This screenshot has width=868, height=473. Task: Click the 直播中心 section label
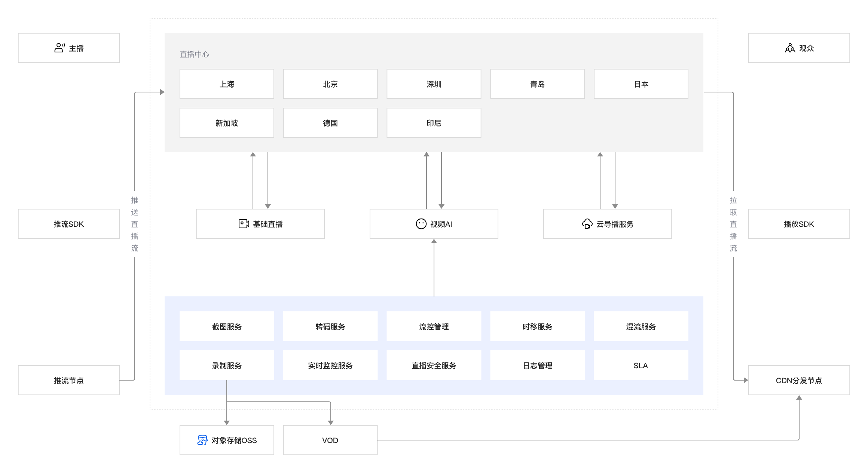click(194, 54)
